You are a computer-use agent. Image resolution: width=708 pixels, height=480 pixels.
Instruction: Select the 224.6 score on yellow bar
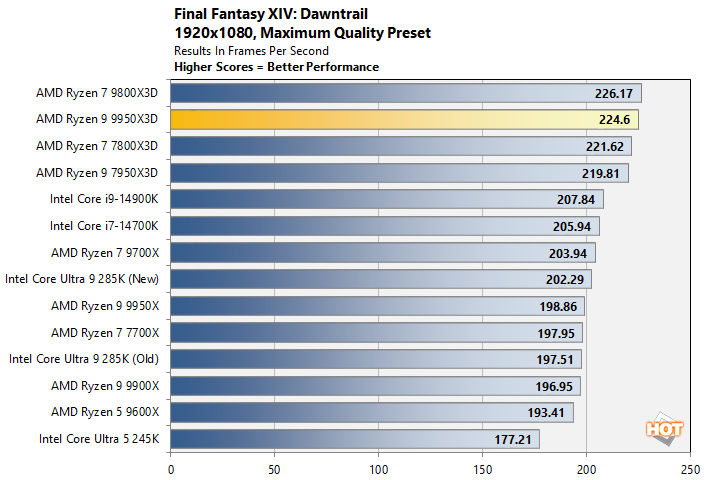(x=614, y=120)
